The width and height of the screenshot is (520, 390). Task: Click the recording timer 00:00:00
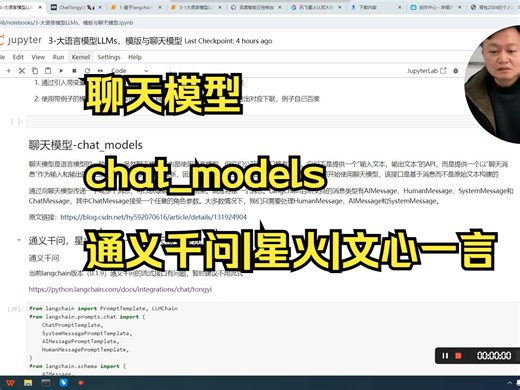point(494,356)
